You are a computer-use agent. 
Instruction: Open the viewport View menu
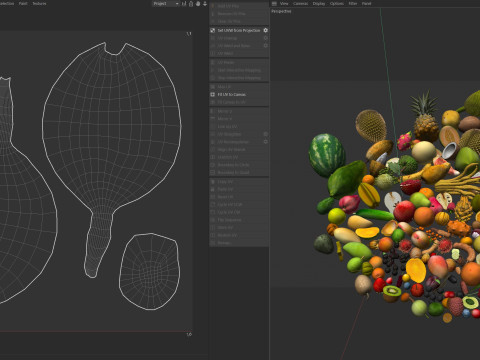click(x=284, y=4)
